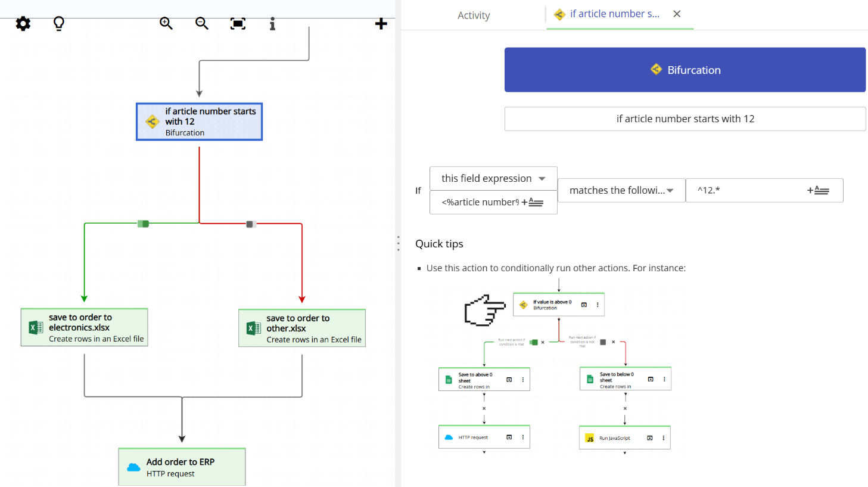The width and height of the screenshot is (868, 487).
Task: Click the Bifurcation diamond icon on the selected node
Action: [x=153, y=121]
